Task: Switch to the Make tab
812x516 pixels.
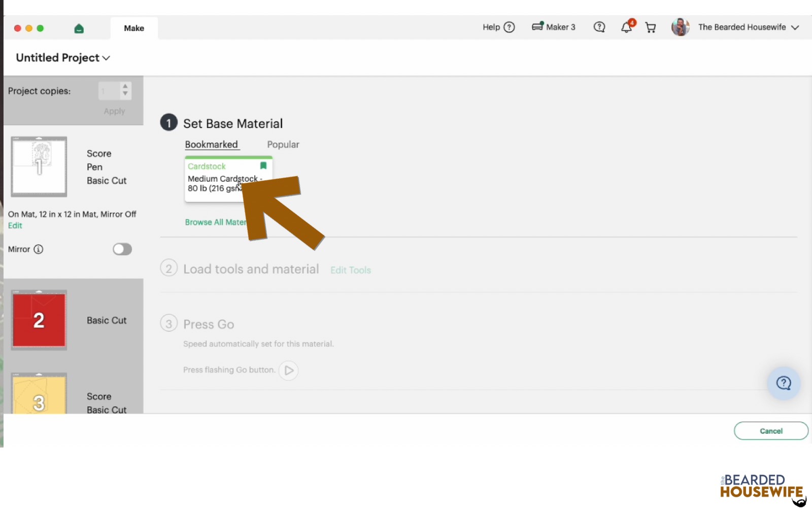Action: [134, 28]
